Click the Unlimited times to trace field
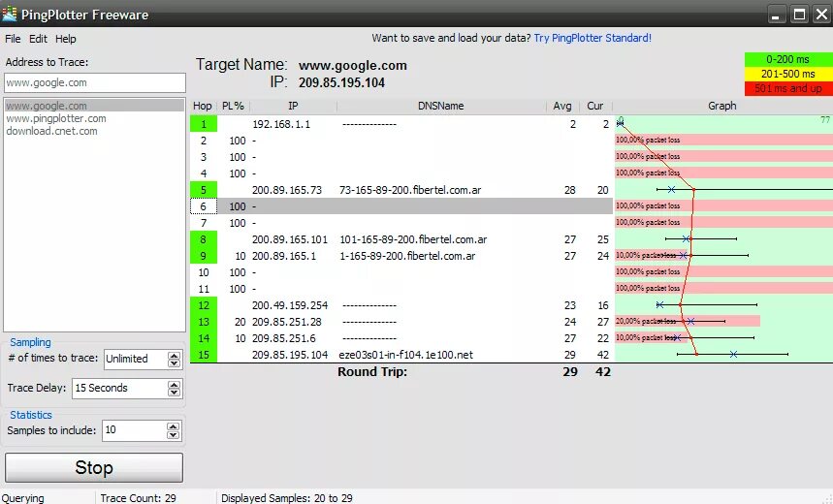Viewport: 833px width, 504px height. 136,359
